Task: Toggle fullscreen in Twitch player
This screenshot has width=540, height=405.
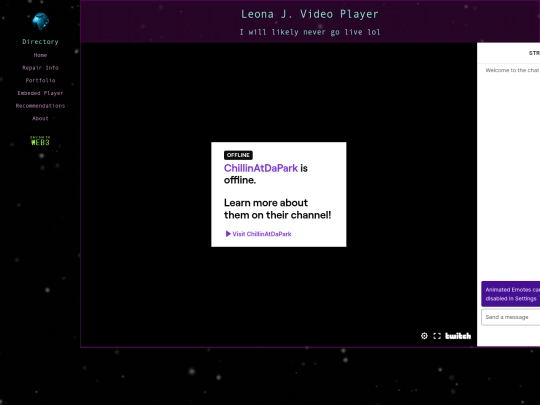Action: pyautogui.click(x=437, y=336)
